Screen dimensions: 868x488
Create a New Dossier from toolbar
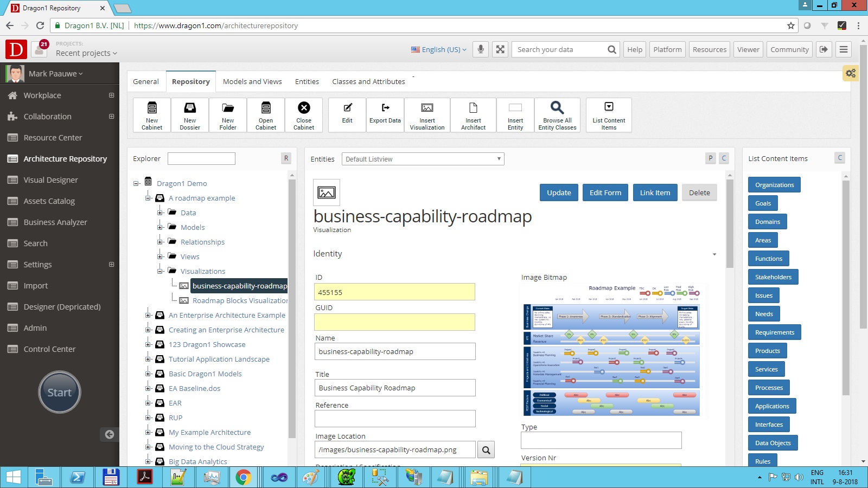pos(190,115)
